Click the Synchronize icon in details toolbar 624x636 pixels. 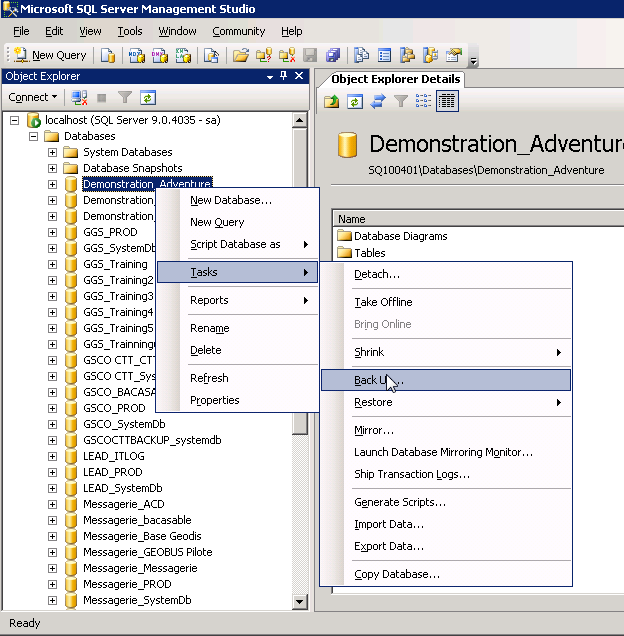click(x=378, y=101)
